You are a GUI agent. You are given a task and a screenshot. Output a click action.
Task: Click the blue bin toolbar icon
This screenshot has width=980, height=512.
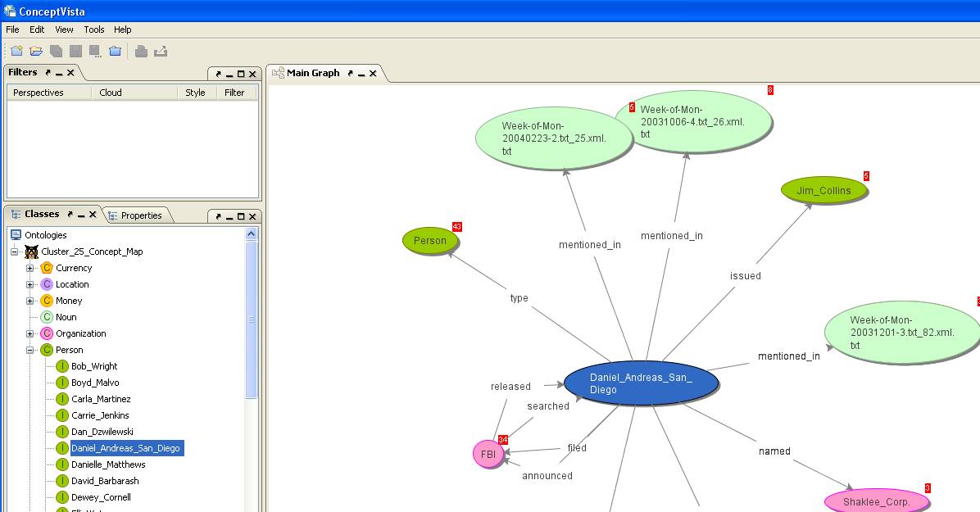click(115, 51)
